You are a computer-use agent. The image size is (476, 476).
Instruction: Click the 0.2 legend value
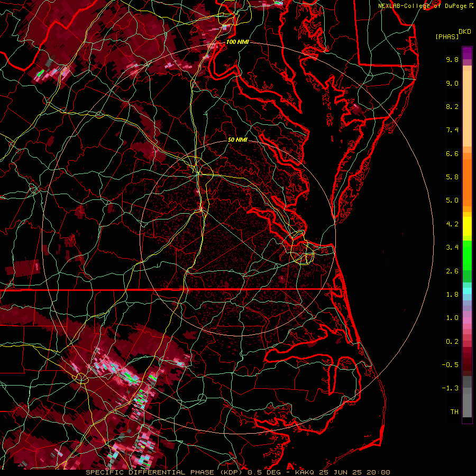click(x=452, y=342)
